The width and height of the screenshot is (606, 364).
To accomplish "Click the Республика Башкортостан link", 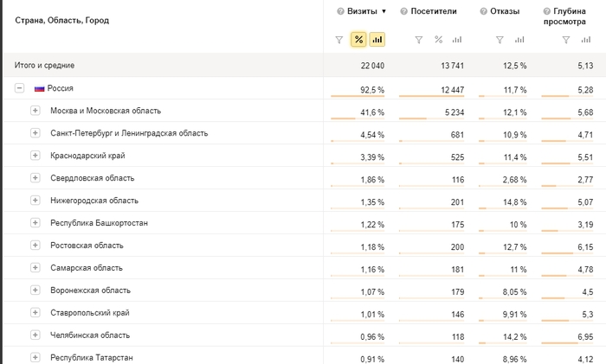I will click(x=99, y=223).
